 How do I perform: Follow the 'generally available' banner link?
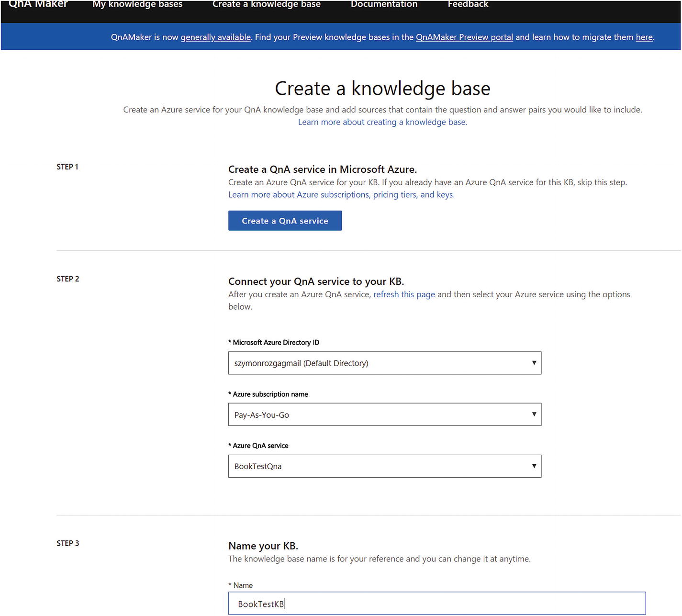coord(216,37)
